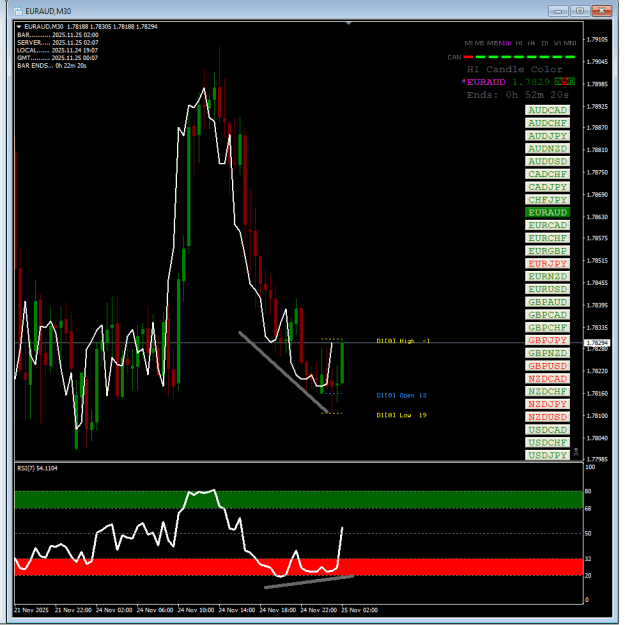Switch to the D1 timeframe label

tap(545, 43)
